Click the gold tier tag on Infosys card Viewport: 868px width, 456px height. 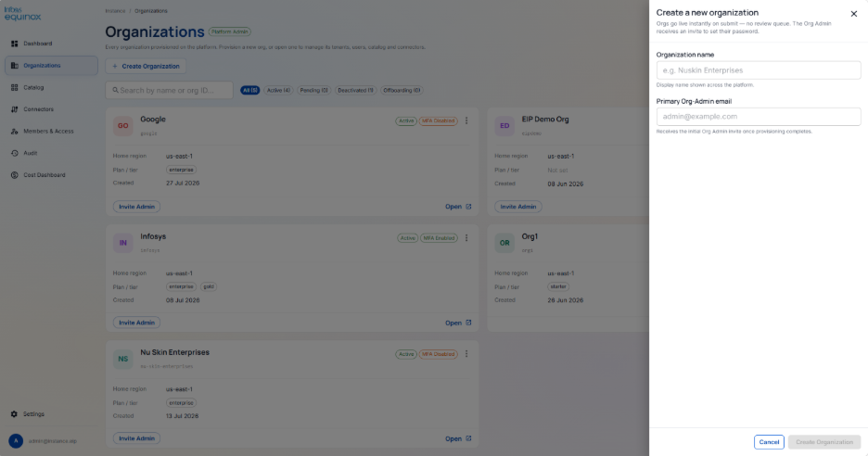tap(208, 286)
